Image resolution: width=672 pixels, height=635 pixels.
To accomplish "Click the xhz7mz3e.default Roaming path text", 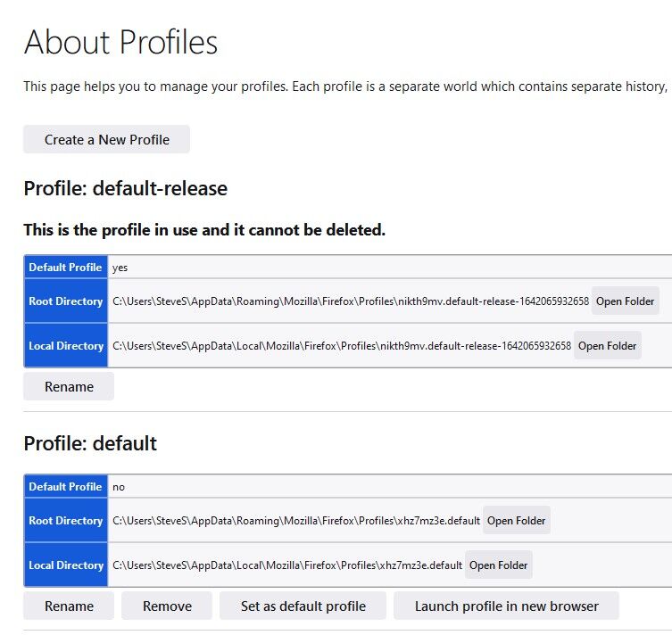I will tap(296, 521).
